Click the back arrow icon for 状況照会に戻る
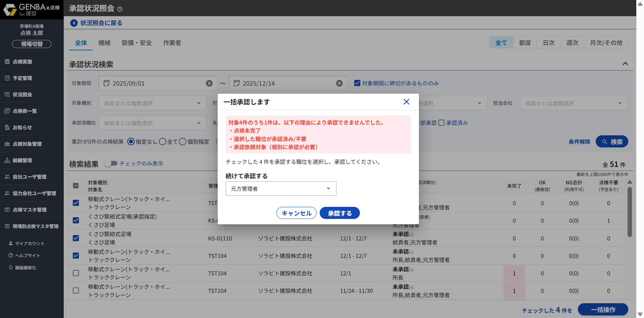Screen dimensions: 644x318 [x=74, y=23]
